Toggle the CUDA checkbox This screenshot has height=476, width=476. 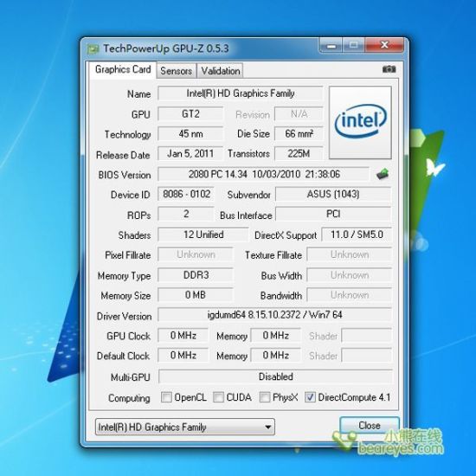click(218, 397)
